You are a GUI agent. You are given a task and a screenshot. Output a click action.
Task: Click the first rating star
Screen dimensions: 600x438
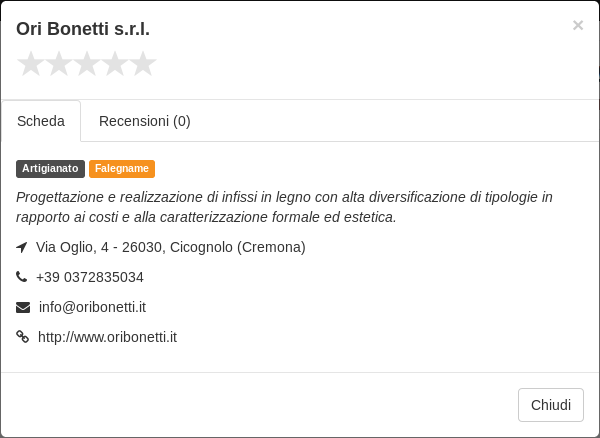(31, 64)
